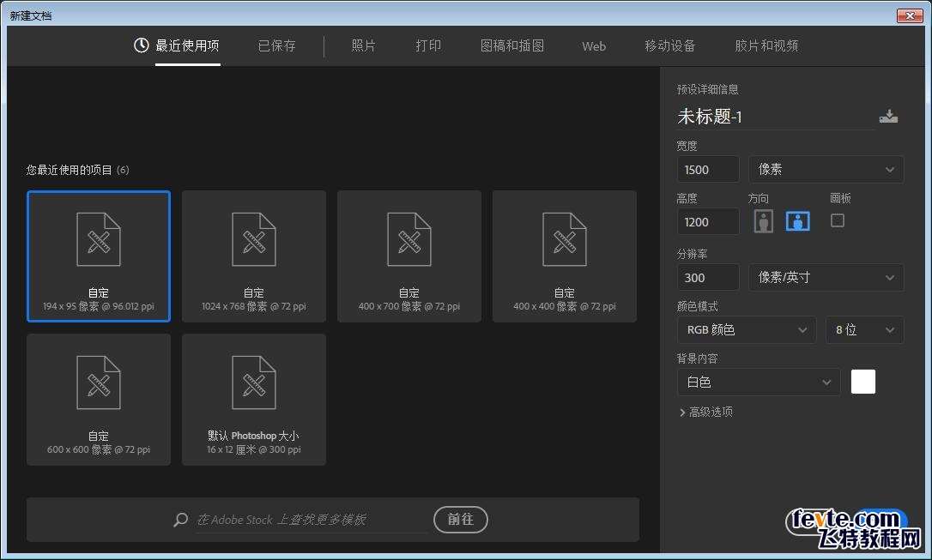Click the pencil-ruler icon on 1024 x 768 preset

pyautogui.click(x=254, y=241)
